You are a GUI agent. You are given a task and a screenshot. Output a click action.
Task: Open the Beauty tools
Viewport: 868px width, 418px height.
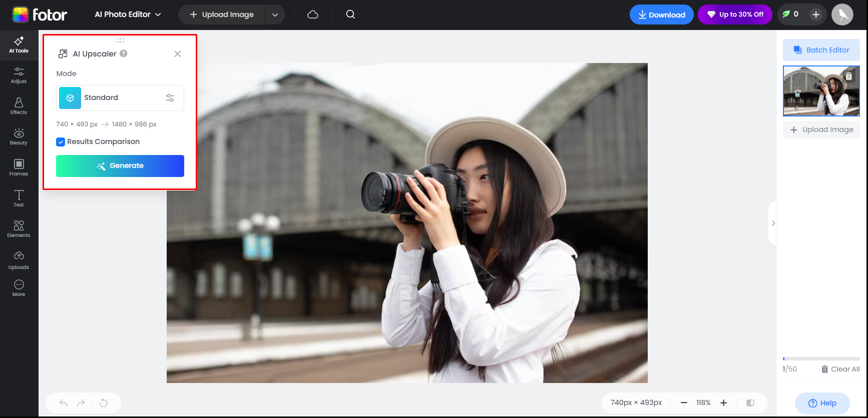tap(19, 136)
